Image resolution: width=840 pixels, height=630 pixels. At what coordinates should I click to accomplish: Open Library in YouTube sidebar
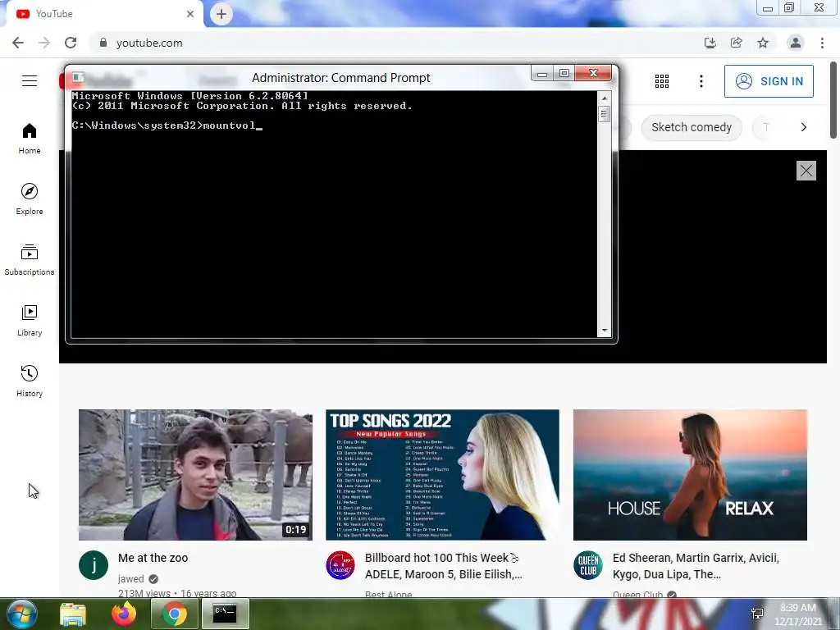(30, 321)
